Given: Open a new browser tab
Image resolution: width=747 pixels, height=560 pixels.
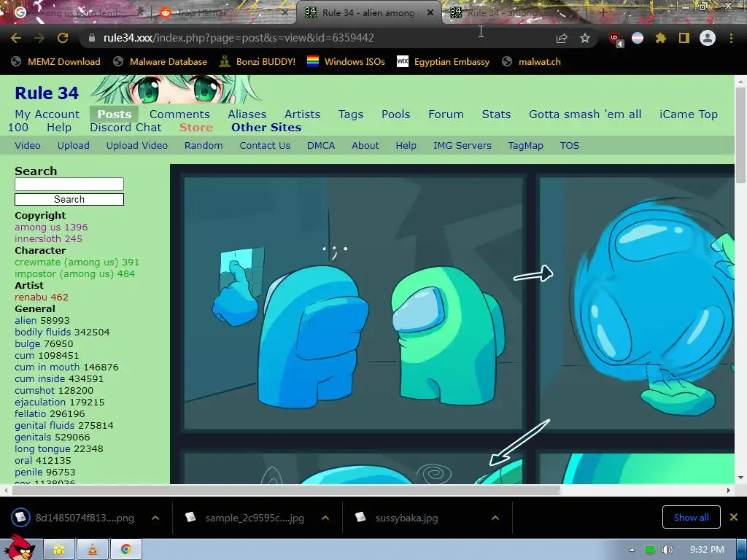Looking at the screenshot, I should [x=603, y=13].
